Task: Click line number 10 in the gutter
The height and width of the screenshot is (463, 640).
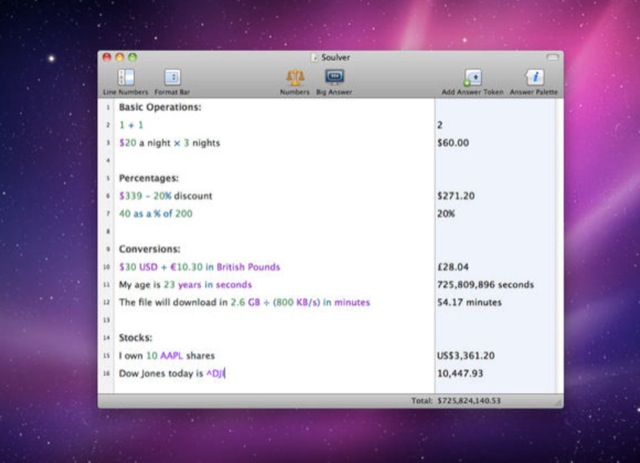Action: 107,267
